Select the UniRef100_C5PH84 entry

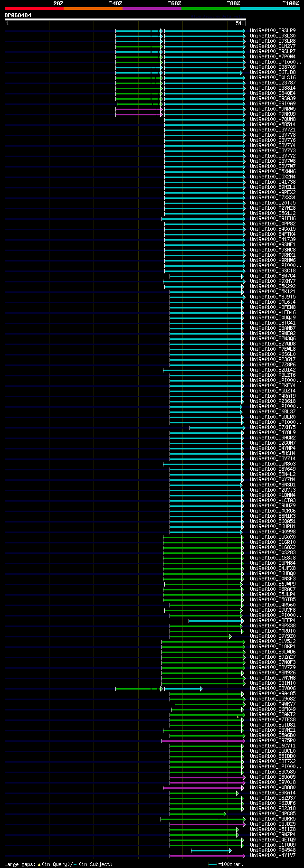[273, 563]
